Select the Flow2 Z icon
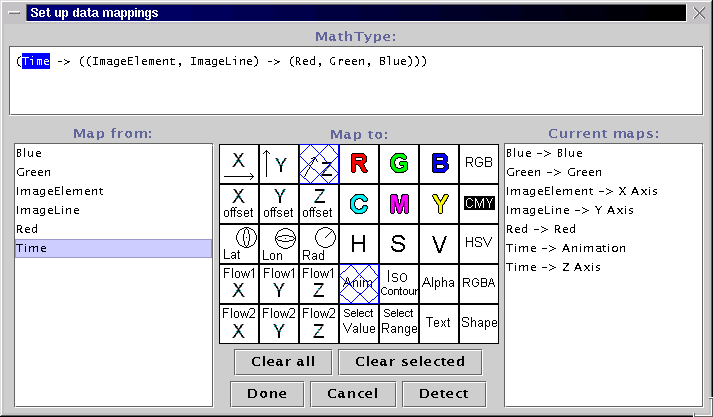Screen dimensions: 713x417 [319, 324]
